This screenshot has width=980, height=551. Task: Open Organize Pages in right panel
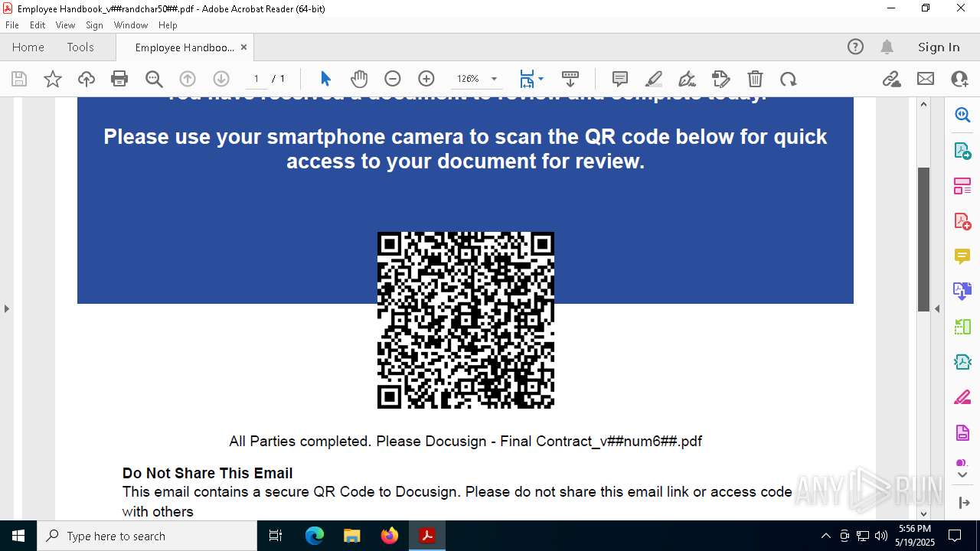coord(962,185)
